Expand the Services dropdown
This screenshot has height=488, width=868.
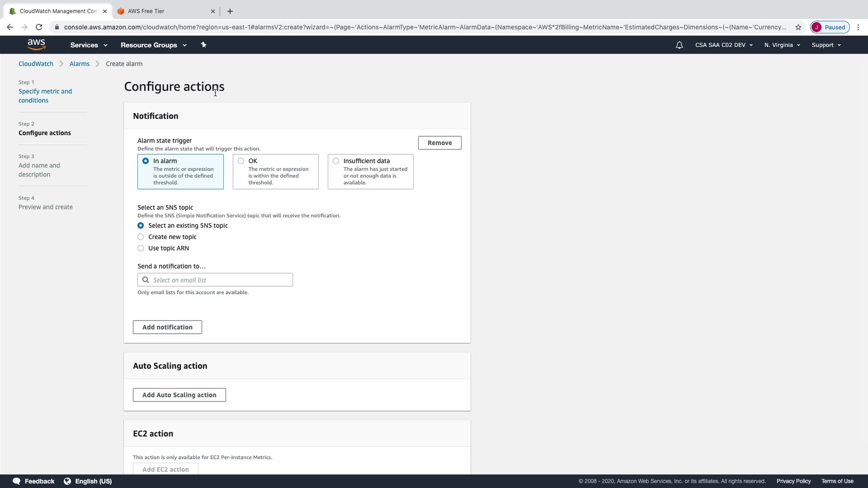pyautogui.click(x=89, y=45)
